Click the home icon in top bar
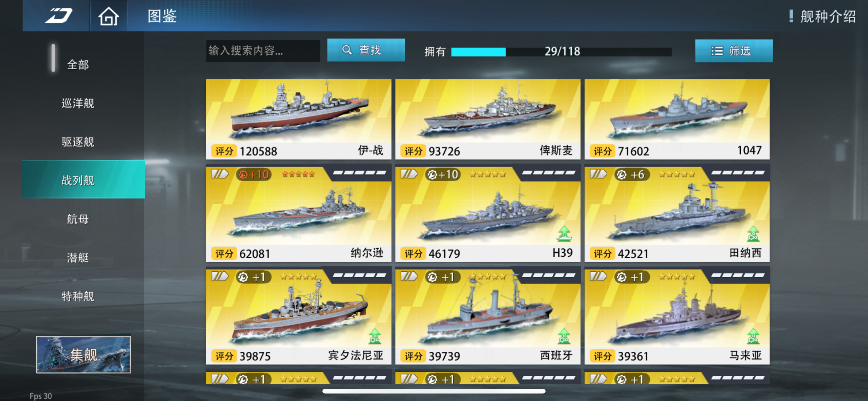868x401 pixels. pos(108,16)
